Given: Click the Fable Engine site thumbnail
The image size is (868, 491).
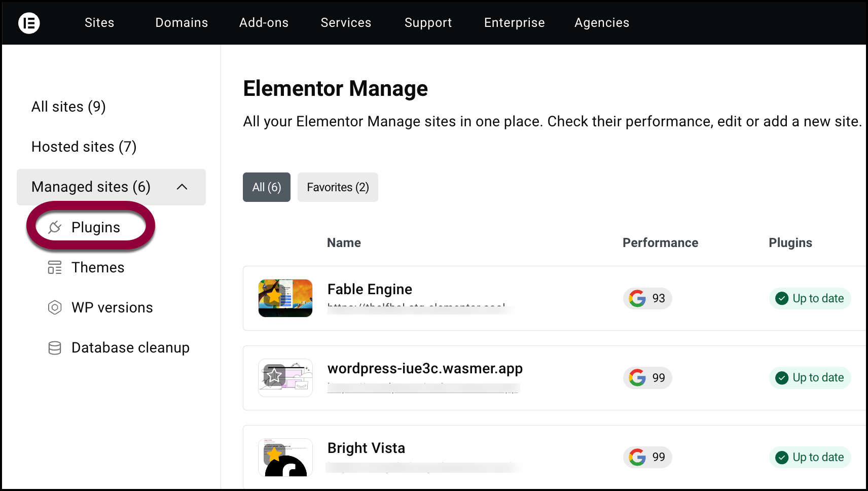Looking at the screenshot, I should pyautogui.click(x=285, y=298).
